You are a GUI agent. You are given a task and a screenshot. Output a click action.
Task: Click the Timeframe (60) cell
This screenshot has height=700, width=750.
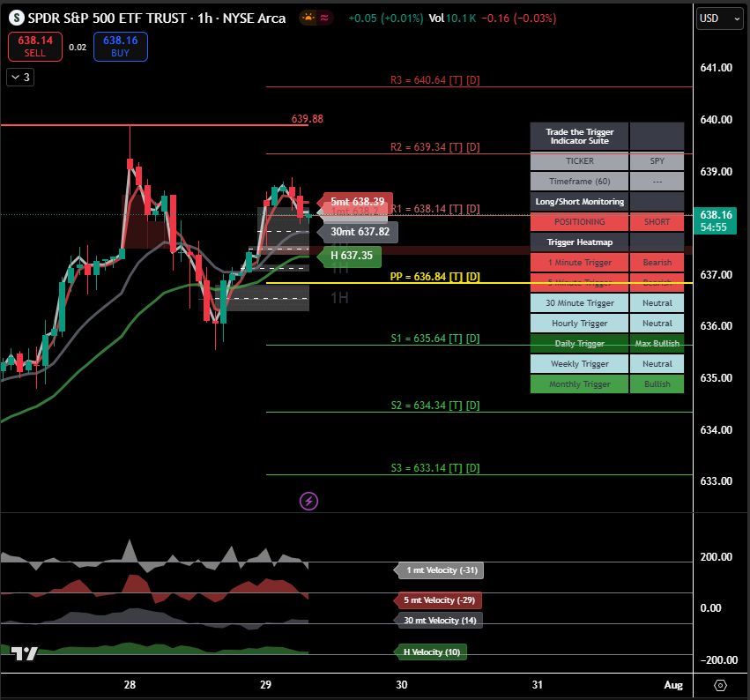pyautogui.click(x=579, y=182)
